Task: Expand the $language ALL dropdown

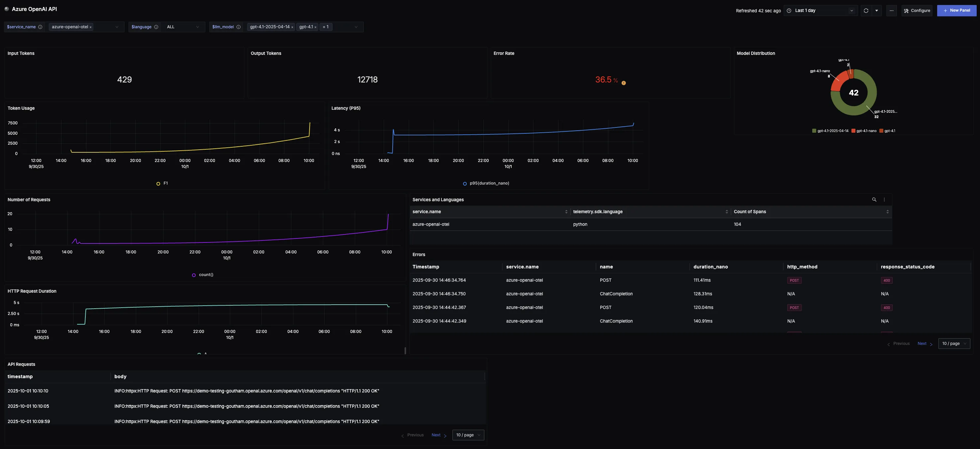Action: (183, 27)
